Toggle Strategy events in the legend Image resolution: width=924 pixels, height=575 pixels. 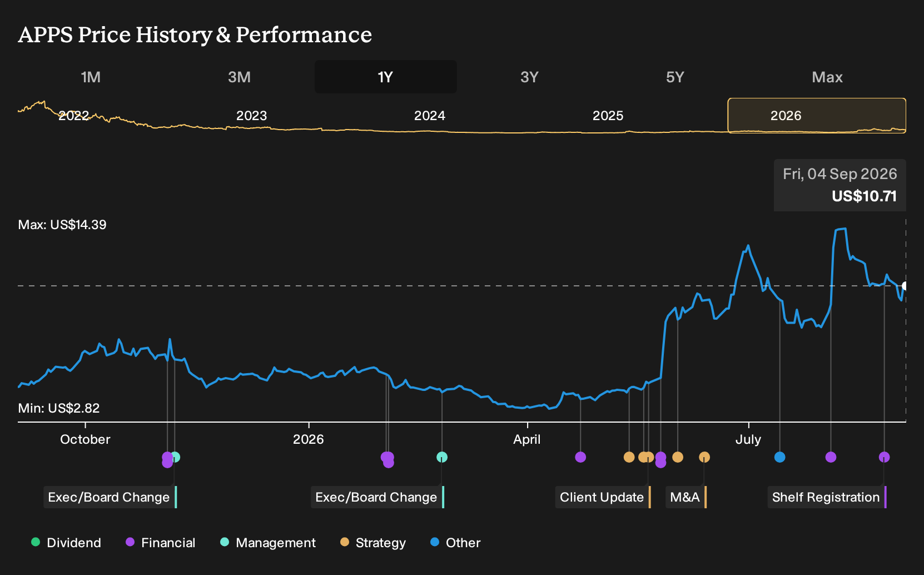[x=373, y=543]
